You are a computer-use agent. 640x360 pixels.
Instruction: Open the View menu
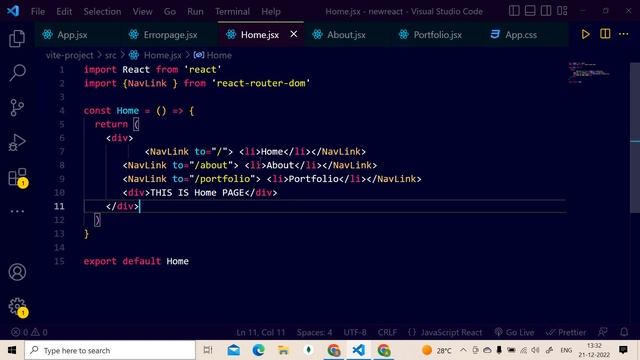(142, 11)
